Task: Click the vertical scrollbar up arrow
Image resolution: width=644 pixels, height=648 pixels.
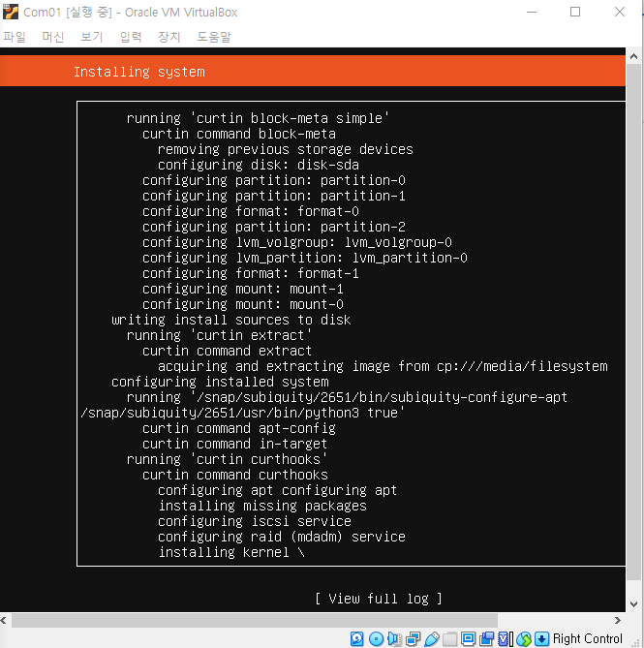Action: point(633,56)
